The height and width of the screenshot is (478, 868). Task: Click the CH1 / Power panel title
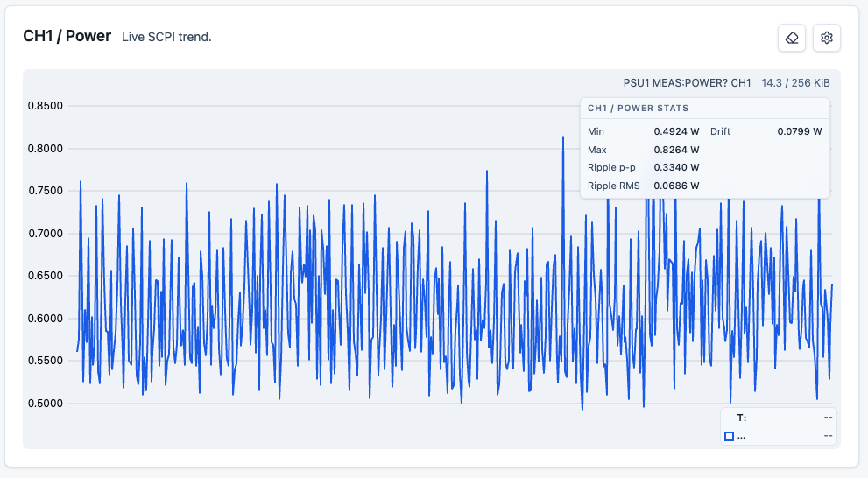(x=67, y=36)
